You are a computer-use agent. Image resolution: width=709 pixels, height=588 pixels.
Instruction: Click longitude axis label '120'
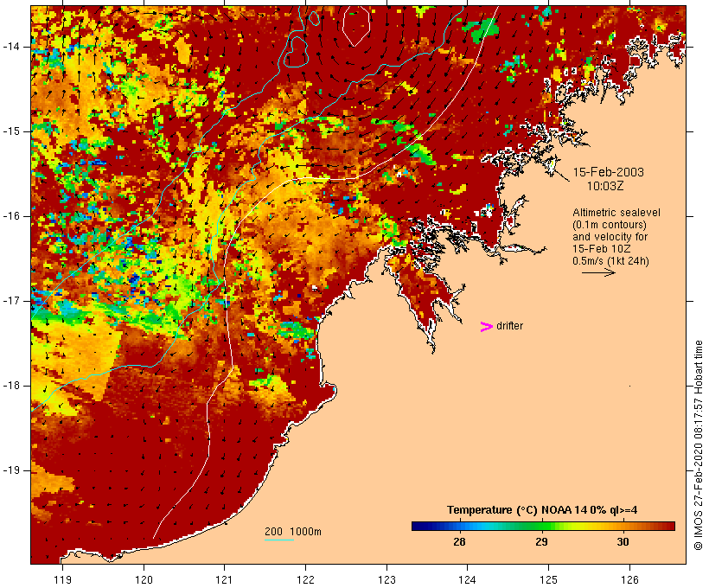coord(144,579)
